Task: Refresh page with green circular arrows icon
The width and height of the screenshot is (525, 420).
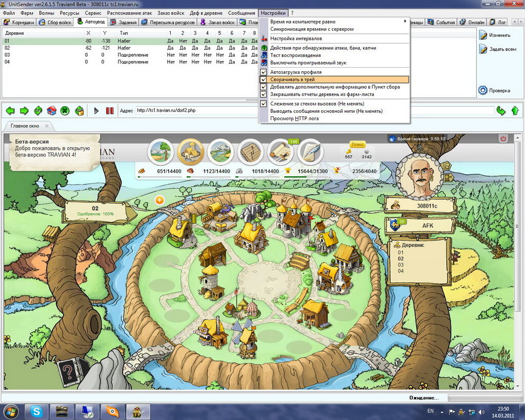Action: tap(38, 111)
